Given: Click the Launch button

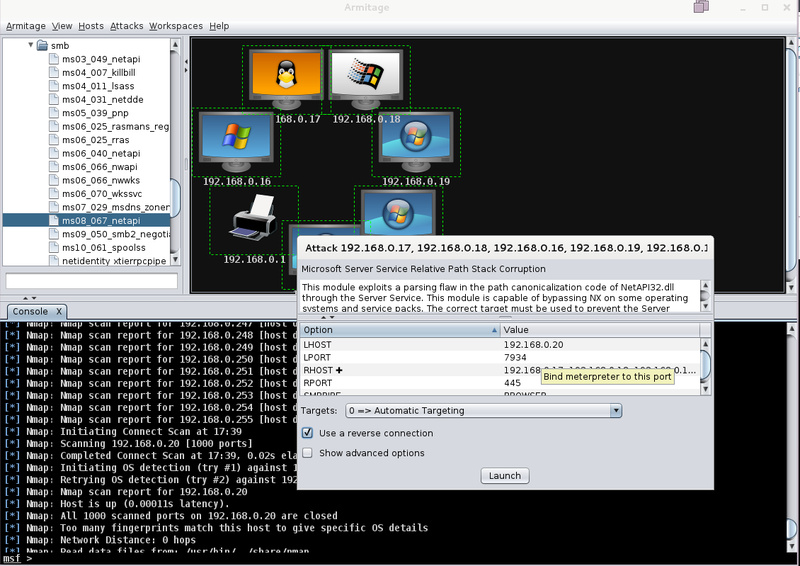Looking at the screenshot, I should pyautogui.click(x=505, y=476).
